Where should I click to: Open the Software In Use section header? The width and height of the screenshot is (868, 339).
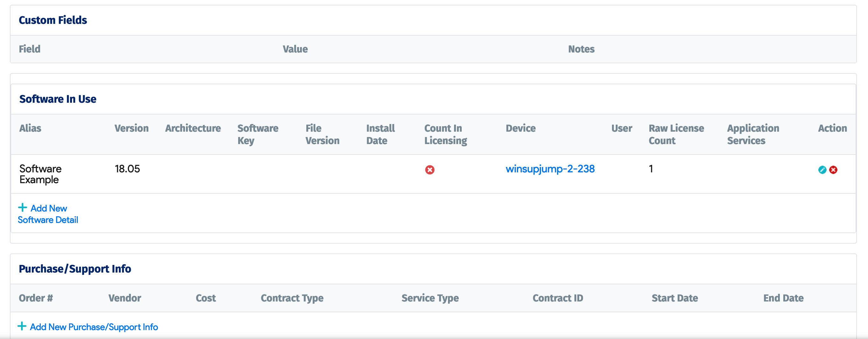click(x=58, y=99)
